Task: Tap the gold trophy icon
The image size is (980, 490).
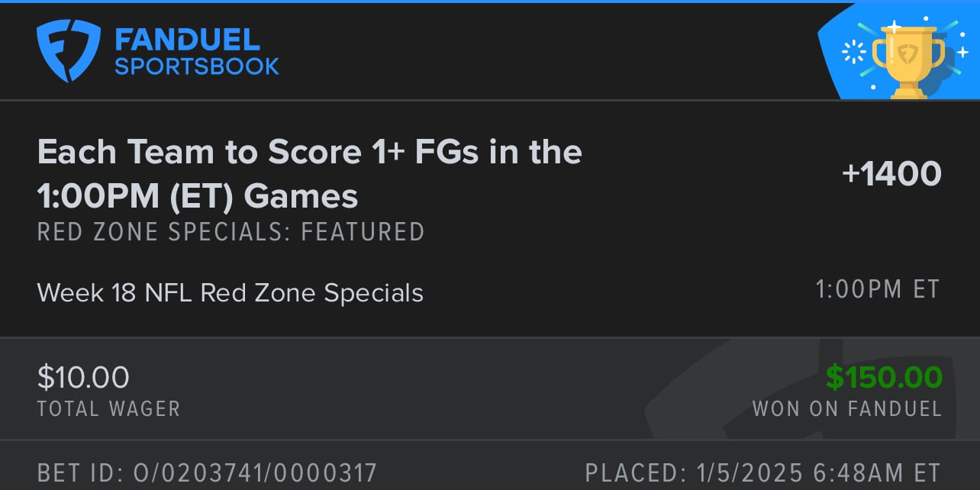Action: click(908, 60)
